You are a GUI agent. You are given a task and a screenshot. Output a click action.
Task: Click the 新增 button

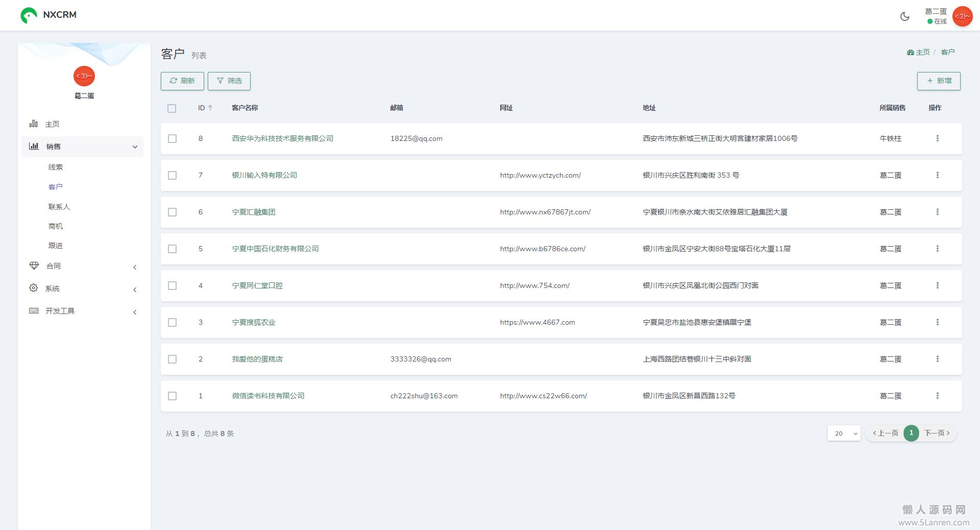point(938,81)
